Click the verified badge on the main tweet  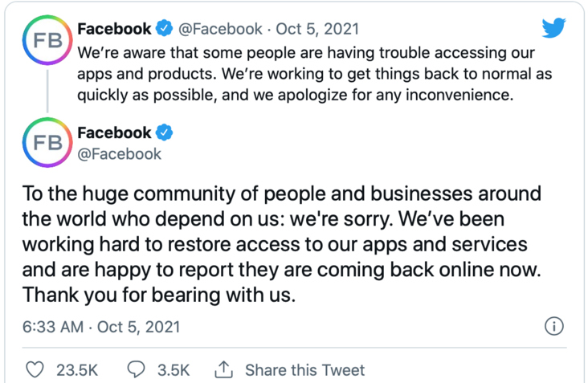(x=164, y=132)
